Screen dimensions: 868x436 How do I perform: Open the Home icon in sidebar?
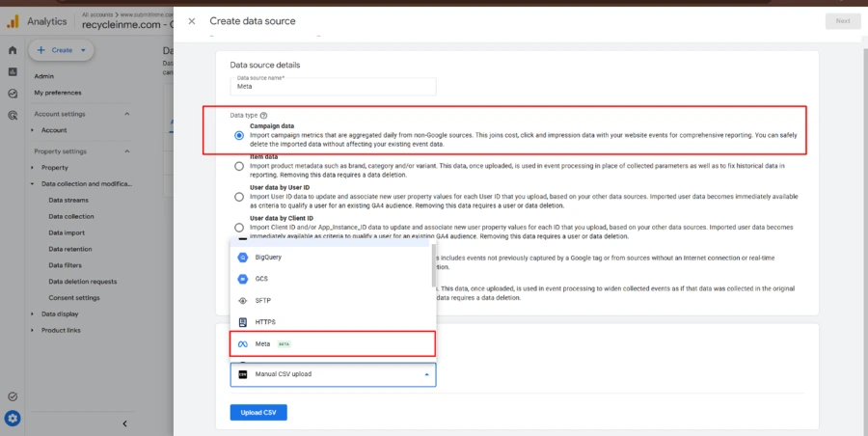(13, 50)
